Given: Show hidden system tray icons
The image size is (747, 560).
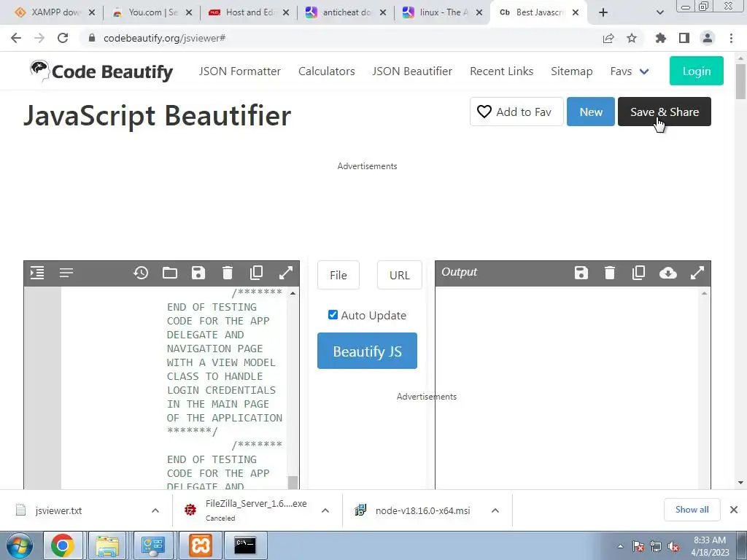Looking at the screenshot, I should (620, 546).
